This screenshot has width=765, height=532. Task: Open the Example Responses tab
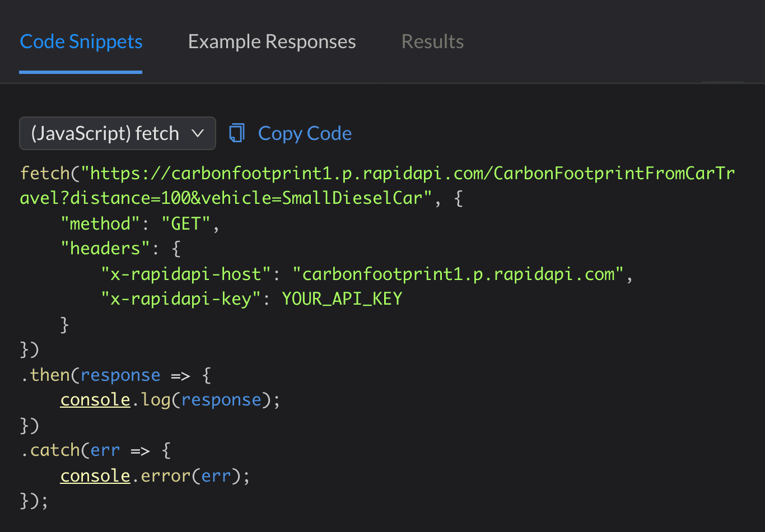tap(272, 42)
